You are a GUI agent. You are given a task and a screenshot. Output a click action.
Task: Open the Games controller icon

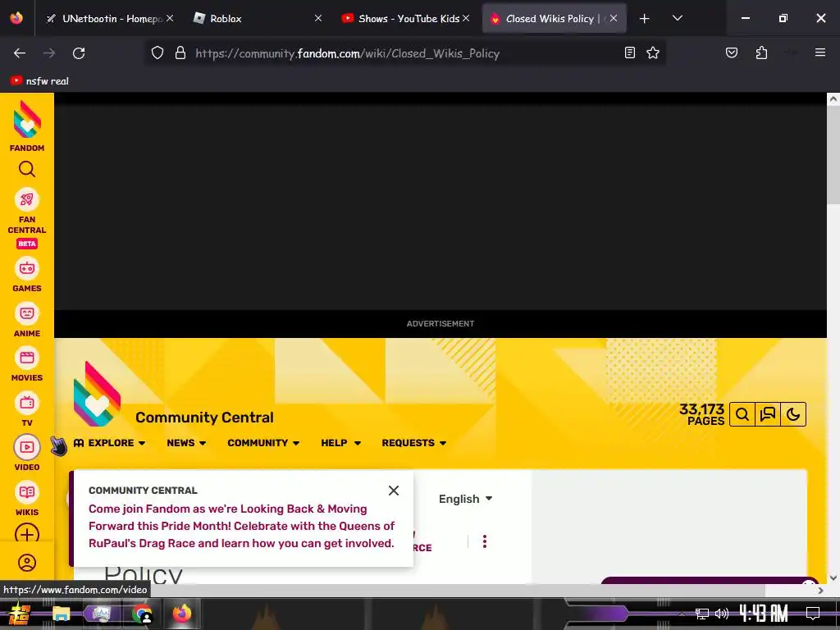click(27, 268)
